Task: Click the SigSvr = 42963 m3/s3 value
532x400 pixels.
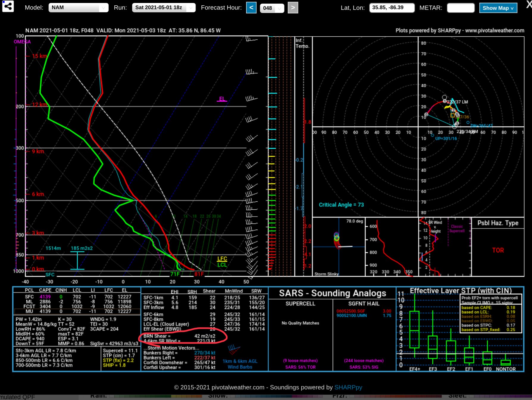Action: pos(114,343)
